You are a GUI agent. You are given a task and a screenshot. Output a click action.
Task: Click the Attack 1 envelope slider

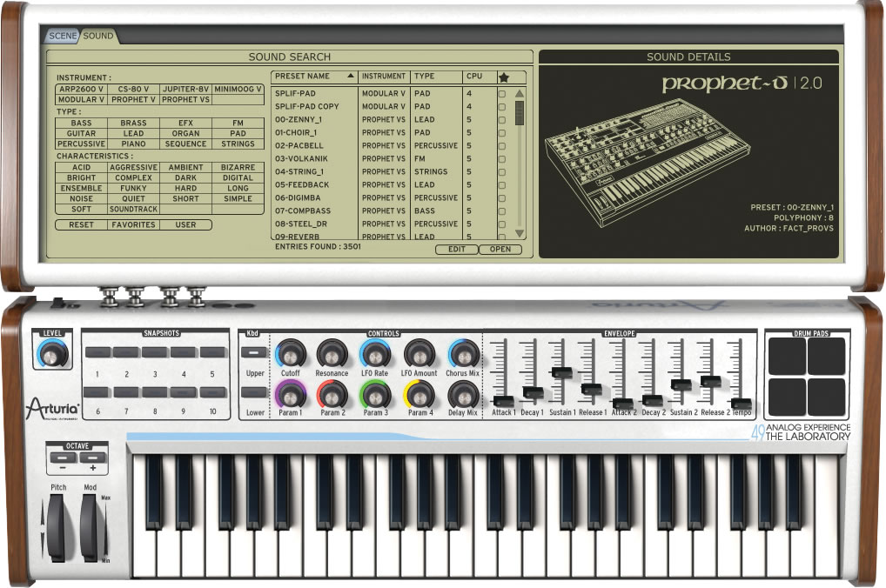(x=503, y=401)
